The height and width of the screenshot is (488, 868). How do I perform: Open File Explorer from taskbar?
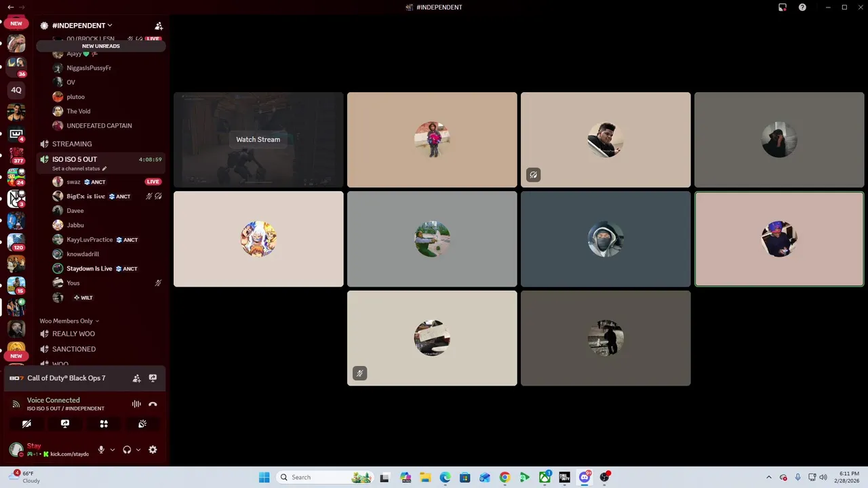point(425,477)
